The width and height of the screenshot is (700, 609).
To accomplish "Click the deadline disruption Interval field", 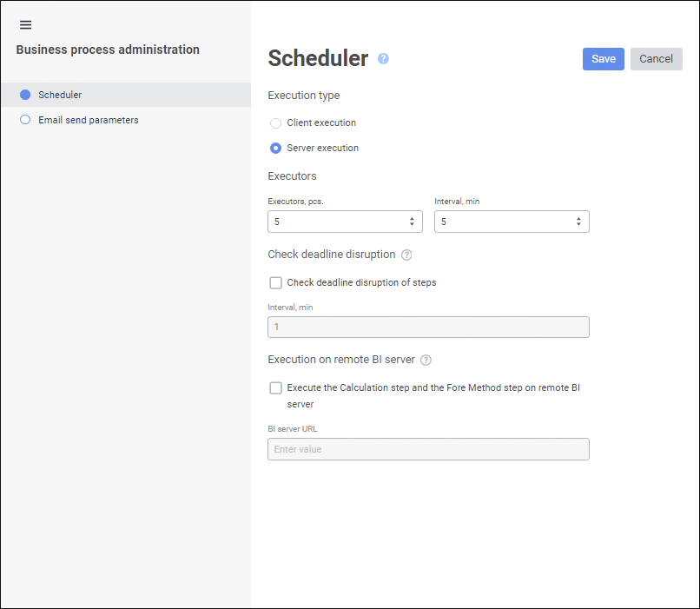I will click(x=428, y=328).
